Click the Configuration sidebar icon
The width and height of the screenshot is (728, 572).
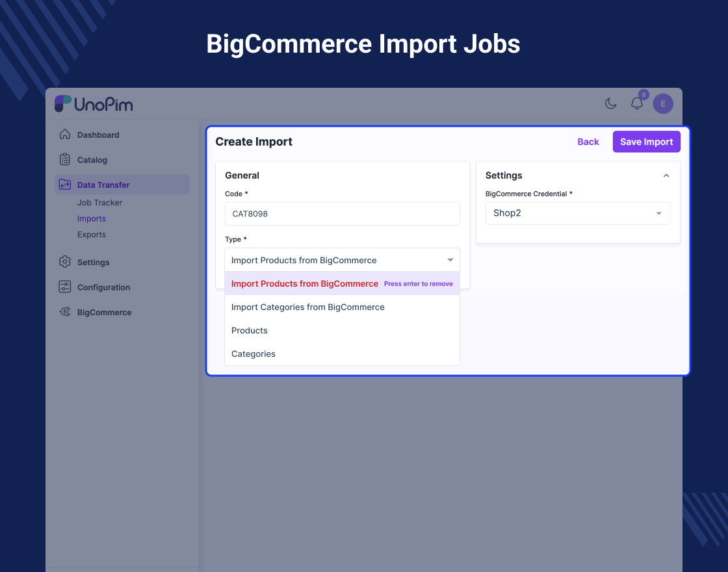65,287
